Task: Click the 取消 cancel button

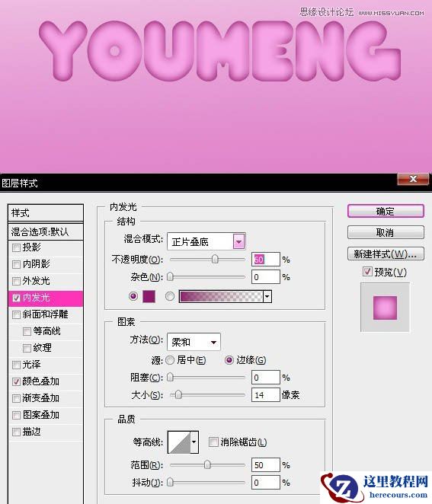Action: pyautogui.click(x=386, y=232)
